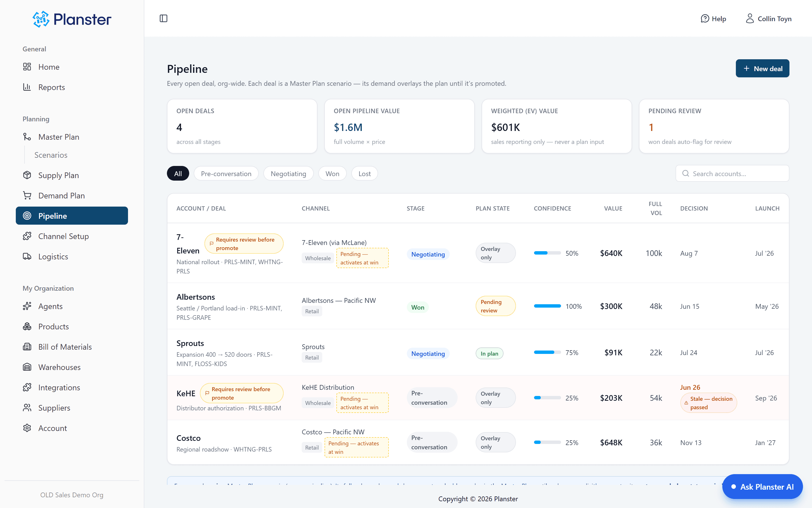Image resolution: width=812 pixels, height=508 pixels.
Task: Click 7-Eleven Negotiating stage badge
Action: click(x=428, y=254)
